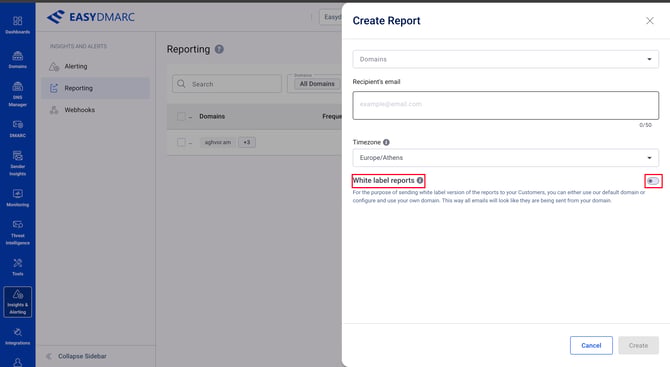Click the aghvor.am domain tag

pos(217,142)
